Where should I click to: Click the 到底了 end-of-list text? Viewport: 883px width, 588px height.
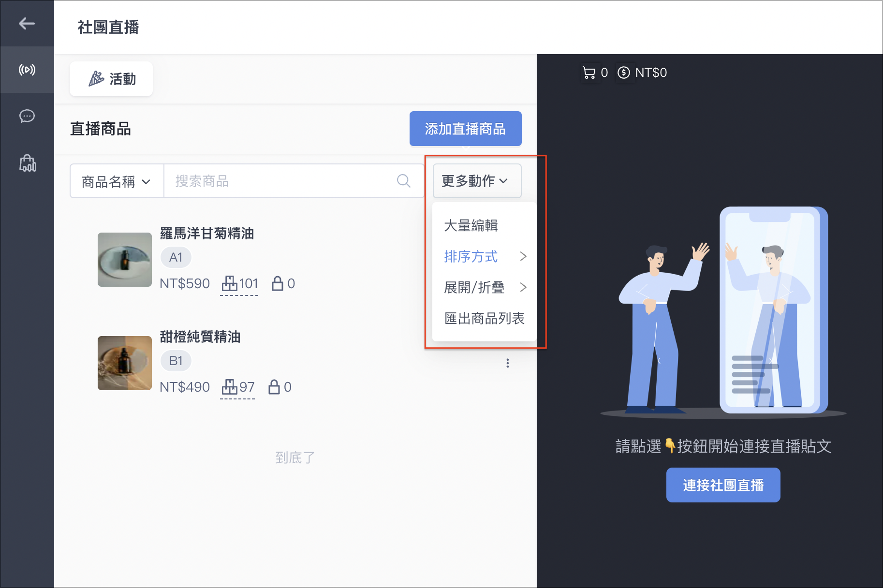(x=295, y=457)
